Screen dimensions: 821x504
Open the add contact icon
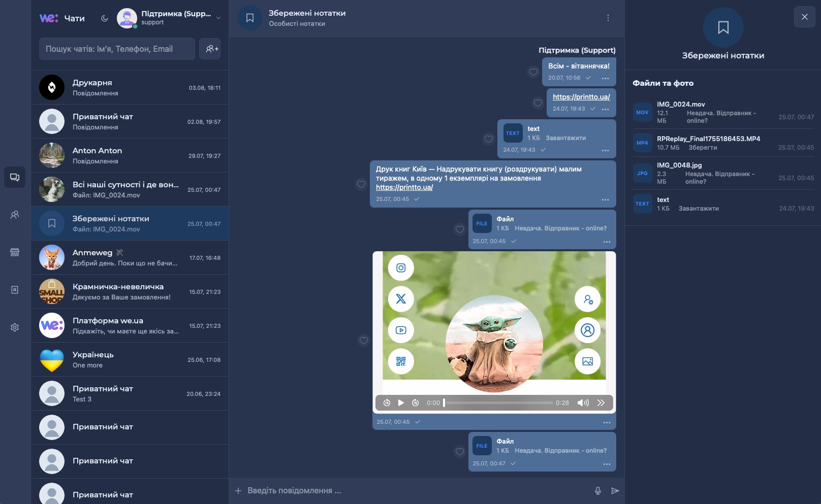[210, 49]
